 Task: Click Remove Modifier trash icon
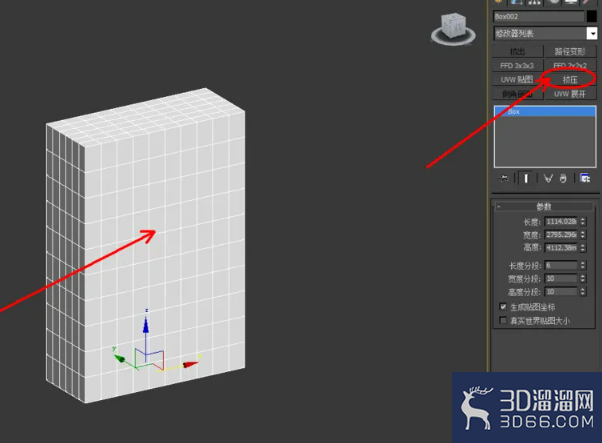coord(563,178)
